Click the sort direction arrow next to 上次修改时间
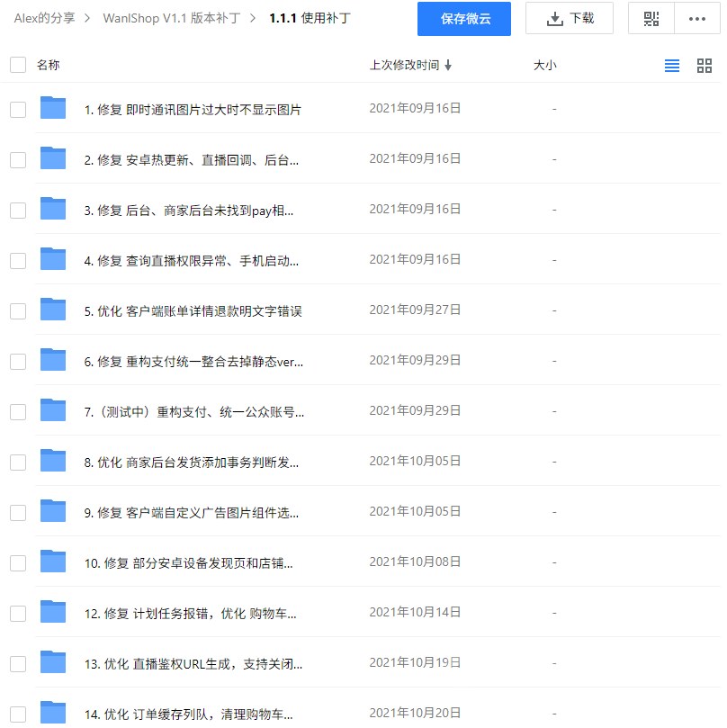The image size is (727, 728). 448,65
